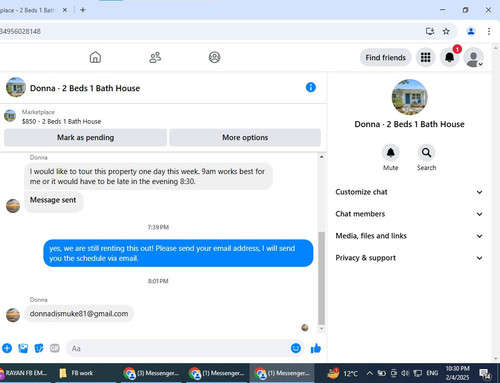Open a new browser tab
Screen dimensions: 500x383
(x=83, y=10)
